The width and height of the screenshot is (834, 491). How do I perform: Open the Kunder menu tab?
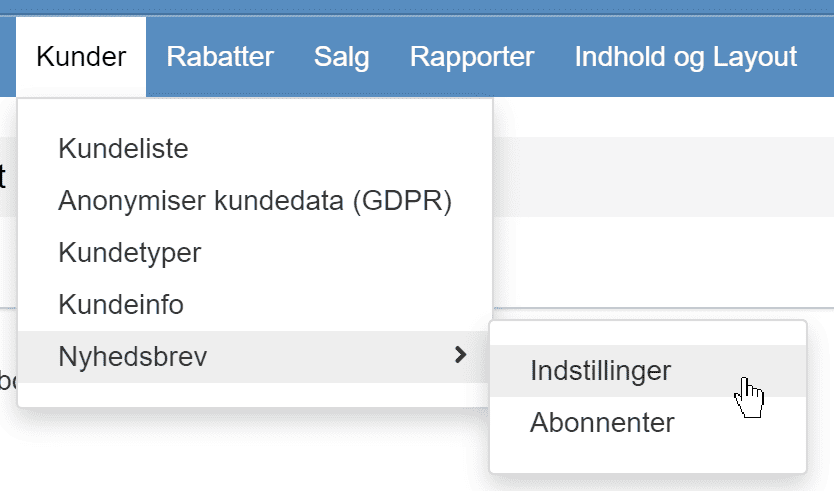coord(81,57)
